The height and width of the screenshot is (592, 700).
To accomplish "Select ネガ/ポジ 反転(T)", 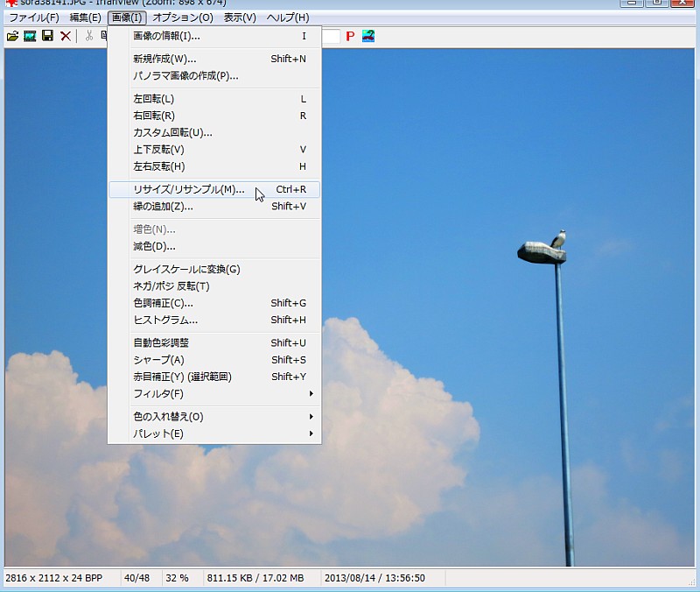I will (x=214, y=286).
